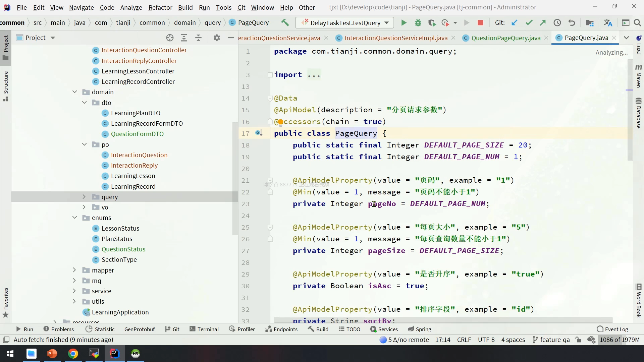The image size is (644, 362).
Task: Click the Search Everywhere magnifier icon
Action: (x=637, y=23)
